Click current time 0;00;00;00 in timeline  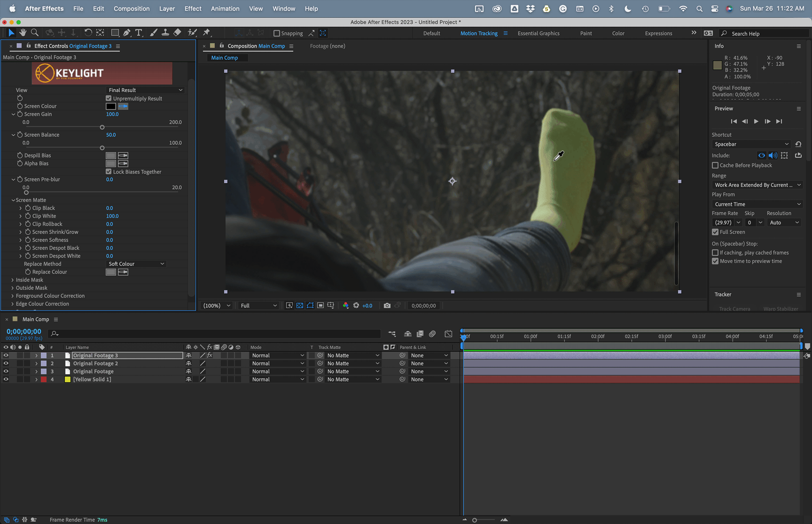(24, 331)
